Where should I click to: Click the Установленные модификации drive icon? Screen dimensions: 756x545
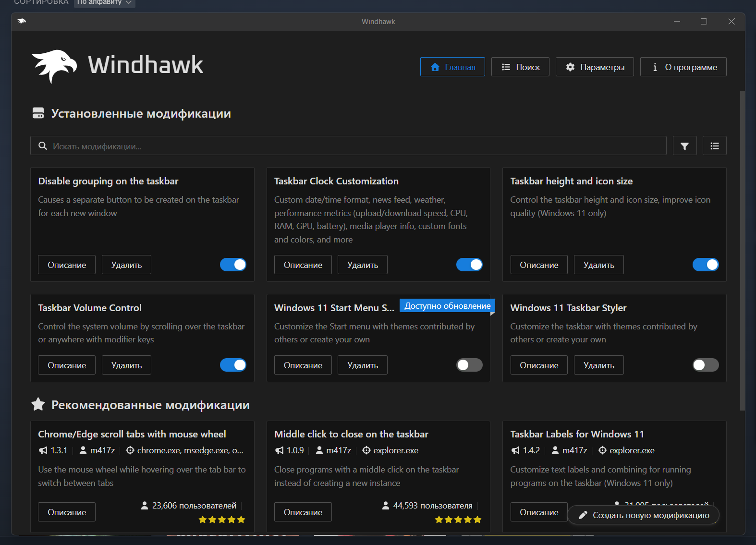38,113
